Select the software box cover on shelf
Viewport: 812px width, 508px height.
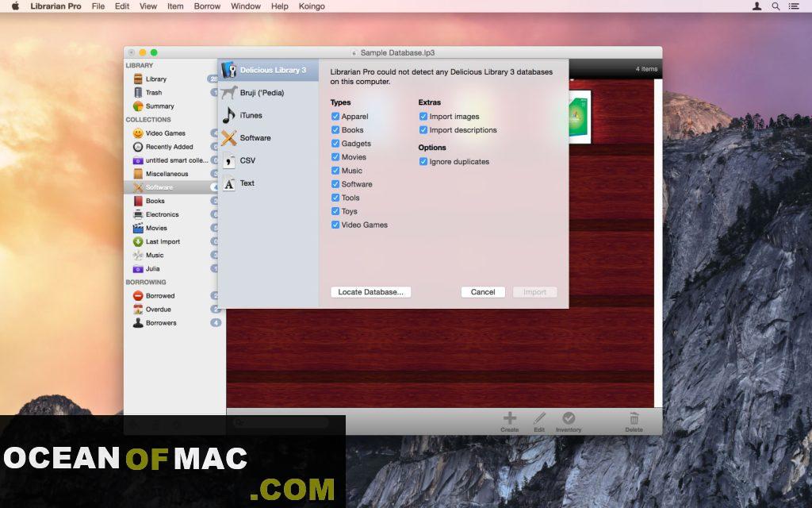tap(580, 117)
